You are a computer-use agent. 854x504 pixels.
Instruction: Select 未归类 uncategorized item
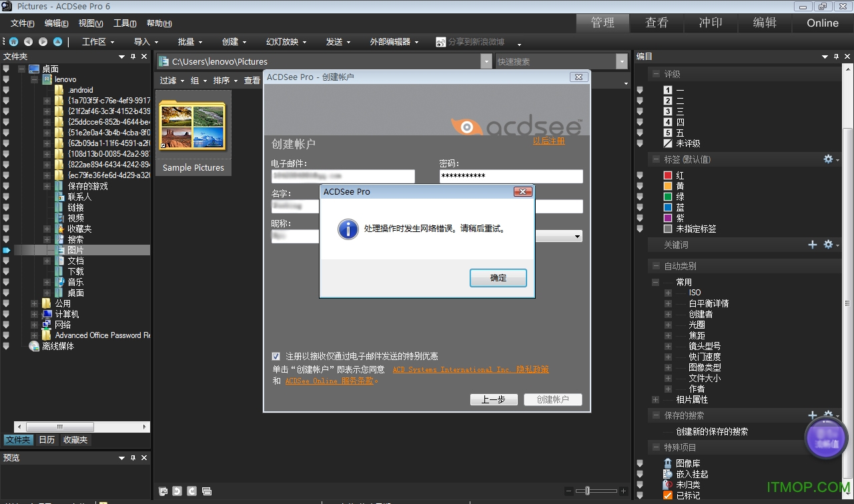[x=682, y=485]
